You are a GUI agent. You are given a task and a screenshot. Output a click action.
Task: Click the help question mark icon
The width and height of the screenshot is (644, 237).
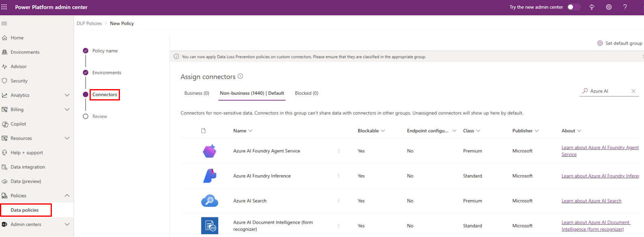[x=625, y=7]
